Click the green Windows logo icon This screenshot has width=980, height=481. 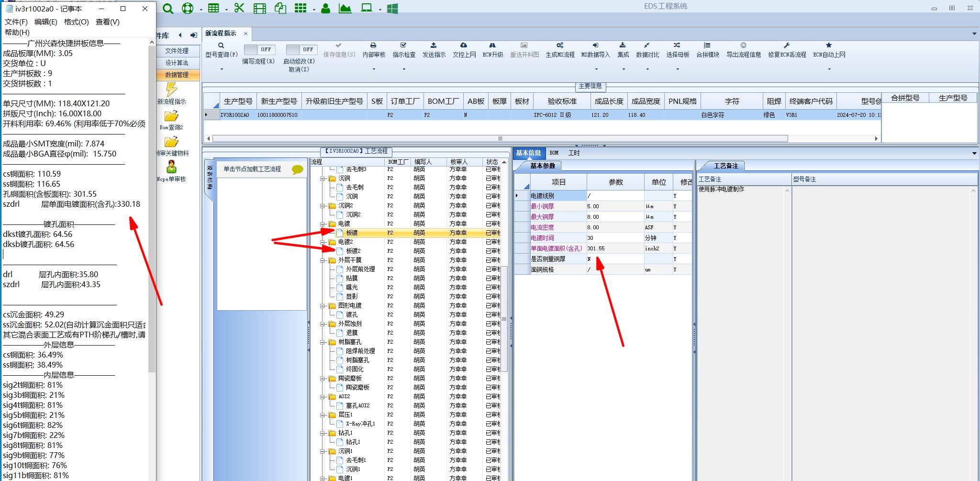[392, 8]
